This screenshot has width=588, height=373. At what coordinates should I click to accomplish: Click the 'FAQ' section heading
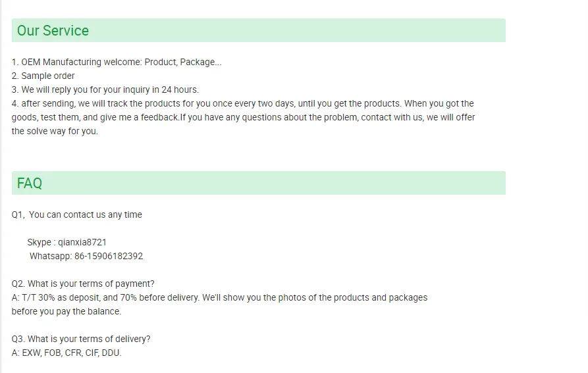coord(29,184)
